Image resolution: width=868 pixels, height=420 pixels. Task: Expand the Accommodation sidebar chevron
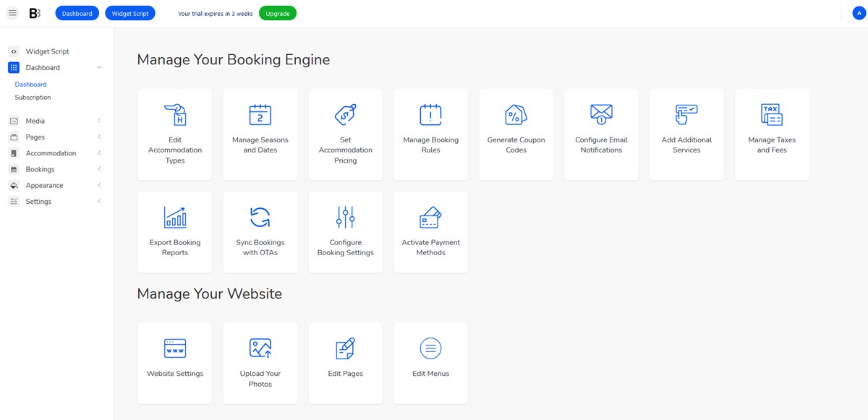click(99, 153)
